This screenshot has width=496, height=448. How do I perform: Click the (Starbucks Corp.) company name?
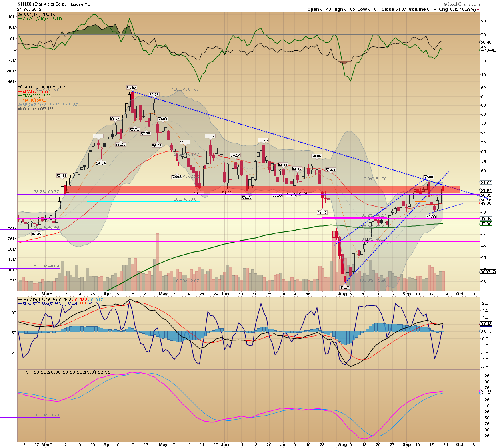[x=50, y=4]
